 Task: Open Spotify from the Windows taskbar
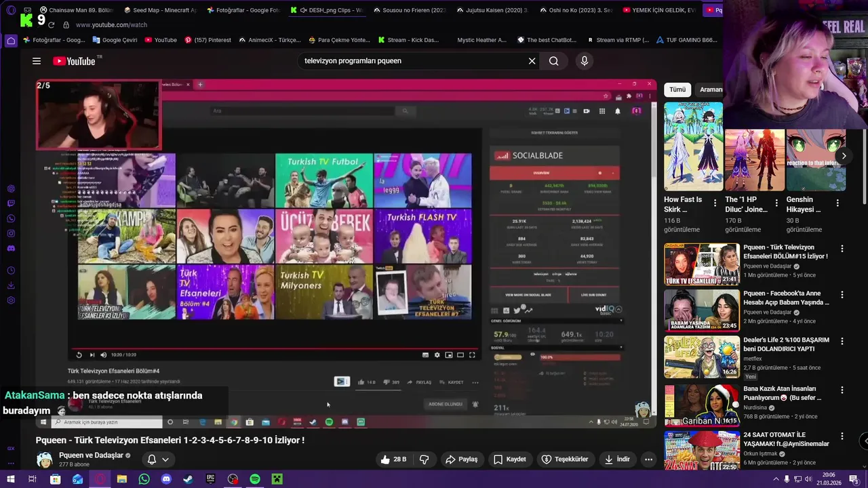[255, 479]
